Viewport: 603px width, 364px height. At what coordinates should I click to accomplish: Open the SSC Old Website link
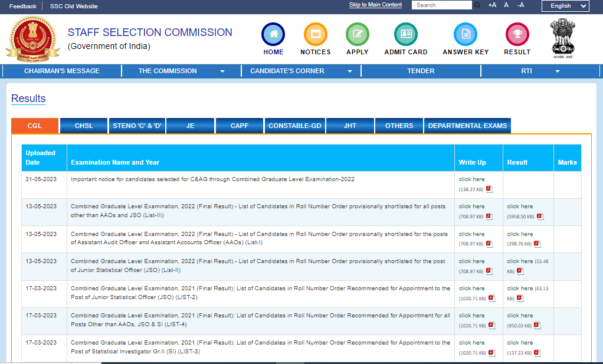(x=74, y=6)
